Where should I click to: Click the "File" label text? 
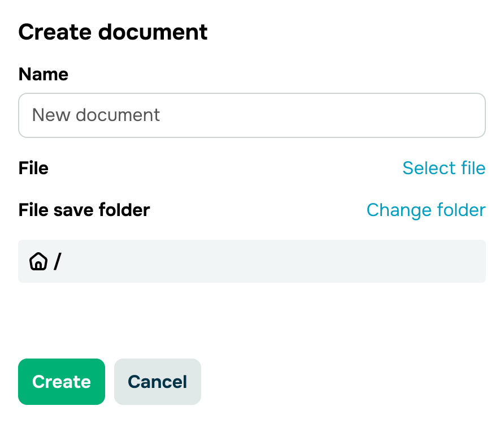33,168
